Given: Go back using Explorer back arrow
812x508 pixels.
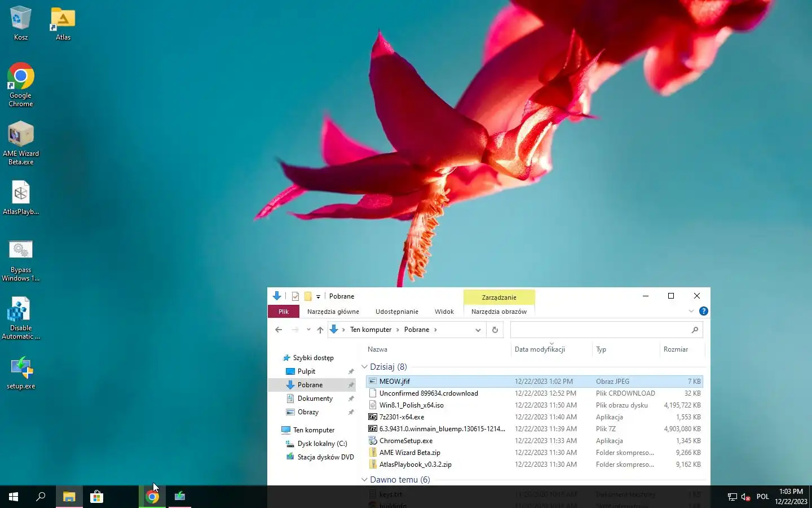Looking at the screenshot, I should pos(279,330).
